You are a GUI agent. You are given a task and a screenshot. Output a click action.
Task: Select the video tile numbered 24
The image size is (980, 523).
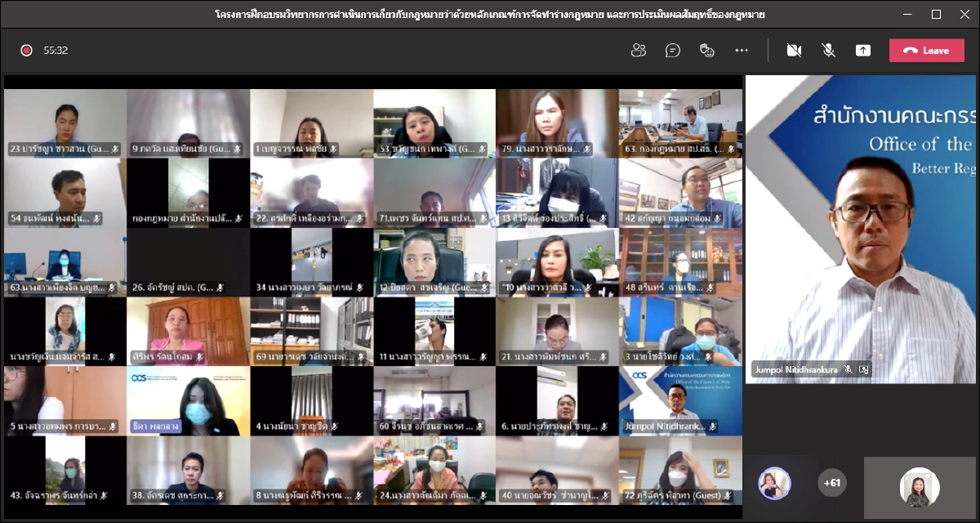pyautogui.click(x=434, y=470)
